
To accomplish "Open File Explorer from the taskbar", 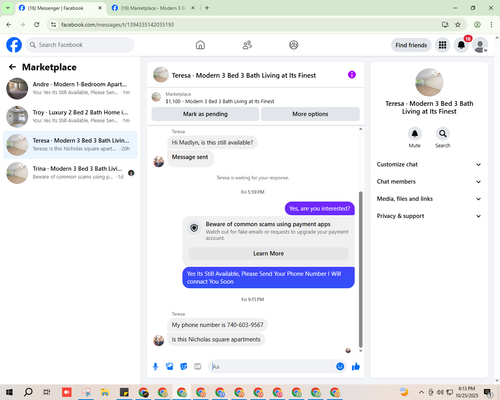I will coord(105,392).
